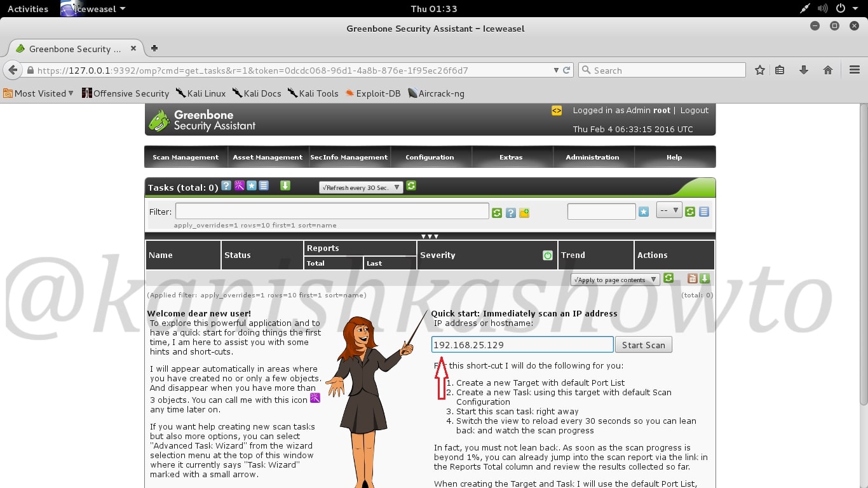Open the Asset Management menu
868x488 pixels.
(x=268, y=157)
